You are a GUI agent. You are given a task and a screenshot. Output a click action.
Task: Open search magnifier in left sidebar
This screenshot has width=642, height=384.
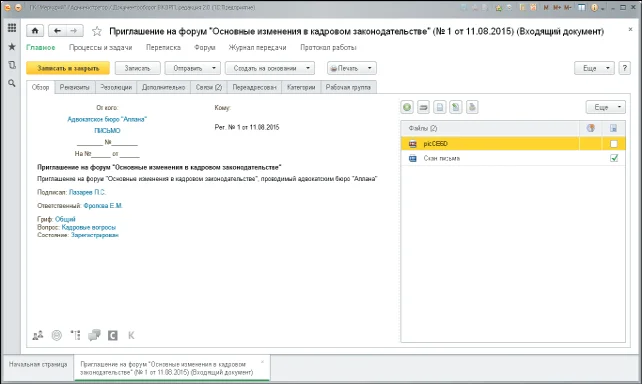coord(12,83)
